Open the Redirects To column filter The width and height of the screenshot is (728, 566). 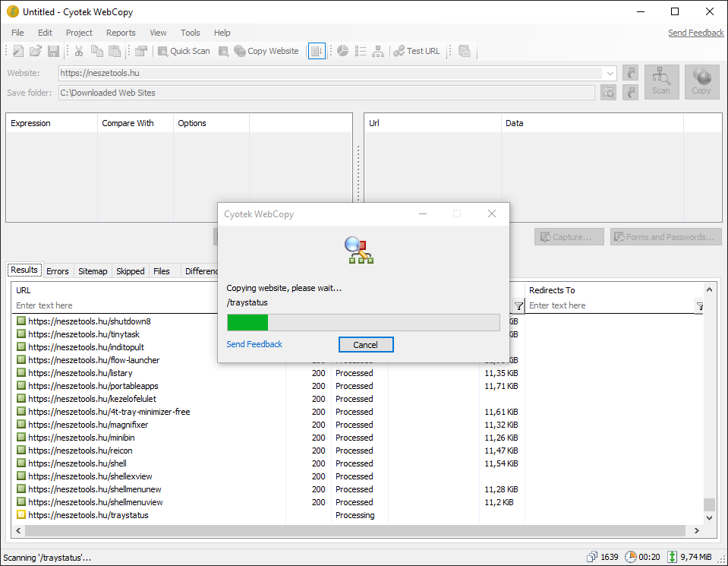(x=700, y=306)
